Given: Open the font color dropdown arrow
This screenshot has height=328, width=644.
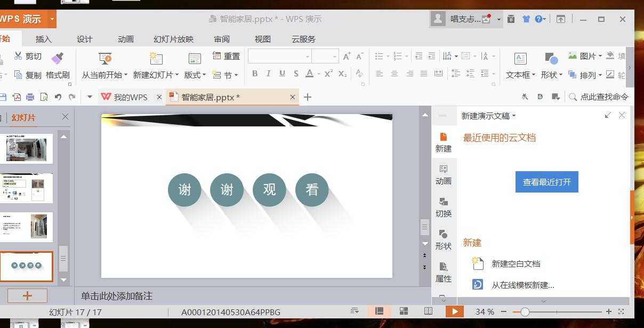Looking at the screenshot, I should (318, 74).
